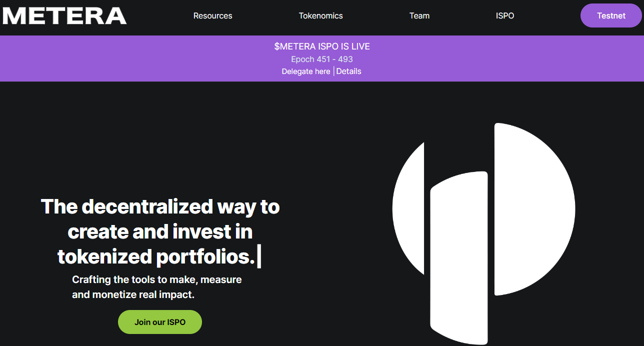Click the $METERA ISPO IS LIVE announcement text
This screenshot has width=644, height=346.
[322, 46]
